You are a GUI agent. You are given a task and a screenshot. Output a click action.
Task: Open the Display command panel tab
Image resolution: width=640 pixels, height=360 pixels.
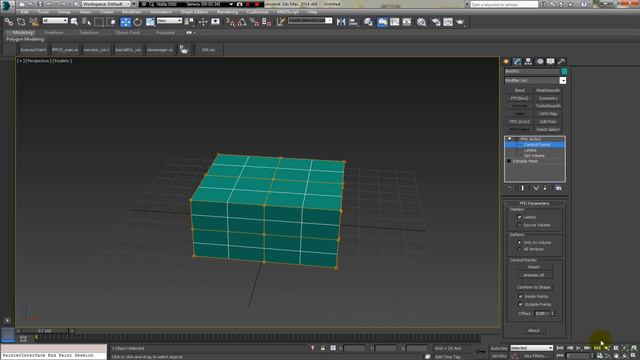click(x=551, y=61)
